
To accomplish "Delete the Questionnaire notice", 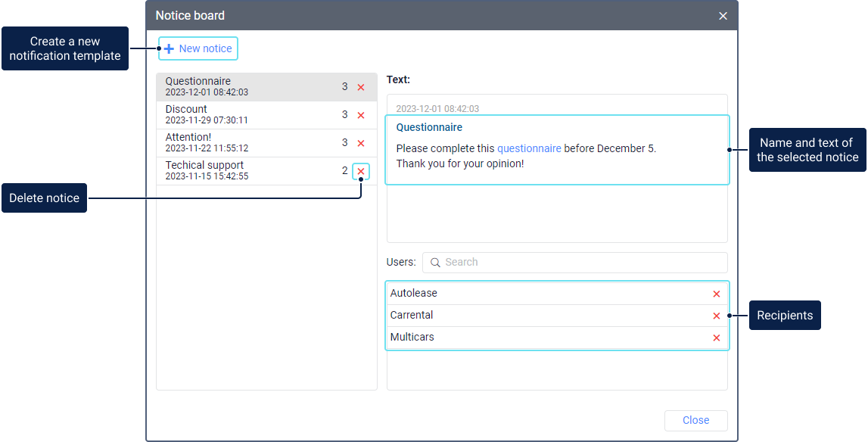I will pos(361,87).
